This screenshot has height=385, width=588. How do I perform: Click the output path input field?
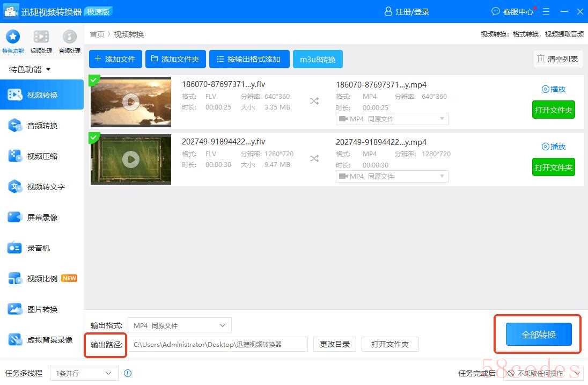pyautogui.click(x=218, y=345)
